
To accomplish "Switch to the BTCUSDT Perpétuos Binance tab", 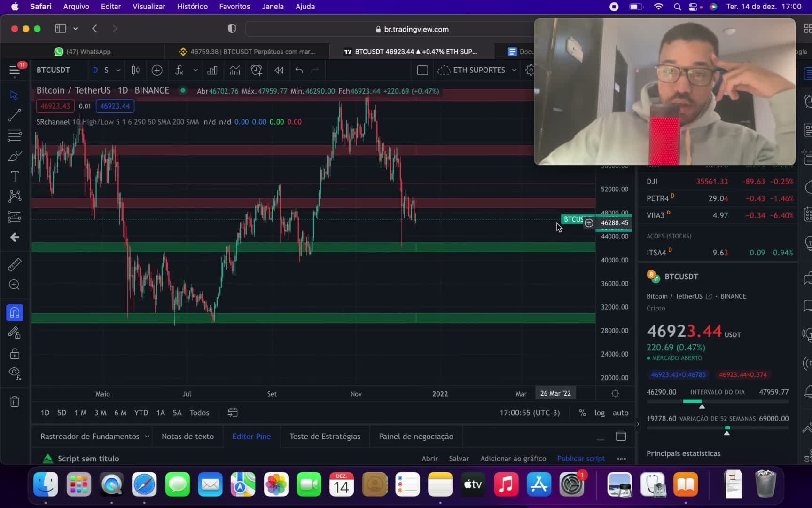I will [x=247, y=52].
